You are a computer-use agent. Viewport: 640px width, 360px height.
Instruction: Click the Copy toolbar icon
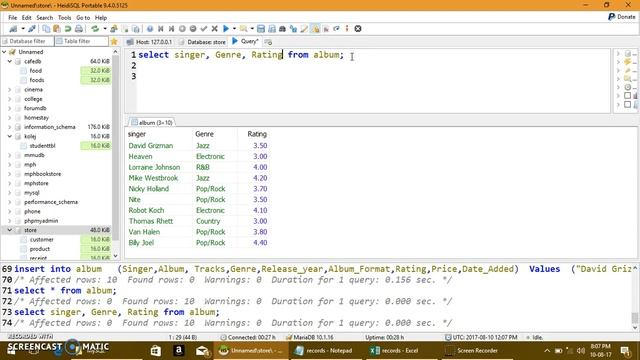click(x=46, y=29)
